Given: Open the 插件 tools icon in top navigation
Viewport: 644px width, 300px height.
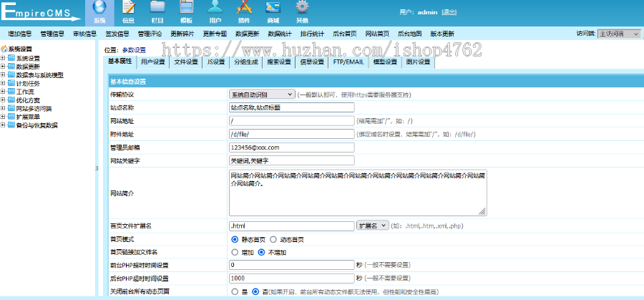Looking at the screenshot, I should click(244, 7).
